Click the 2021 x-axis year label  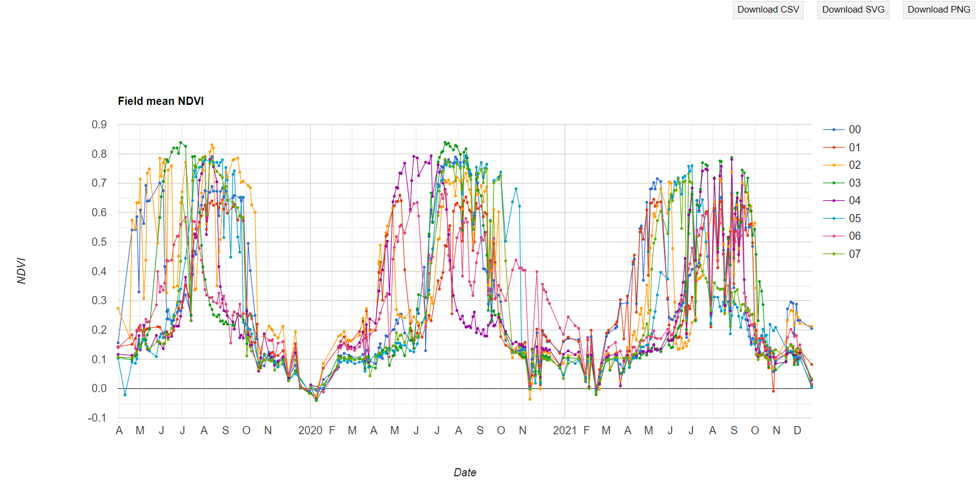click(565, 430)
